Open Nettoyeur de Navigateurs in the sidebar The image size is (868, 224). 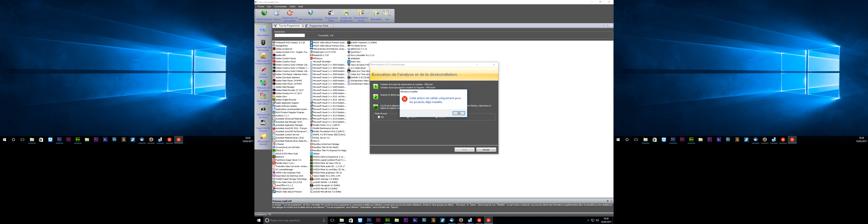click(x=263, y=86)
